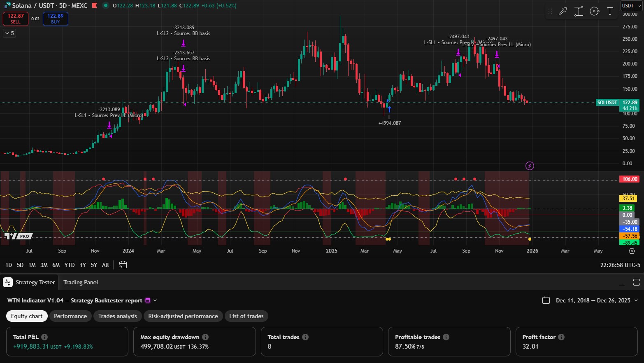Flag the Solana/USDT symbol with the red bookmark
Screen dimensions: 644x363
click(x=94, y=6)
